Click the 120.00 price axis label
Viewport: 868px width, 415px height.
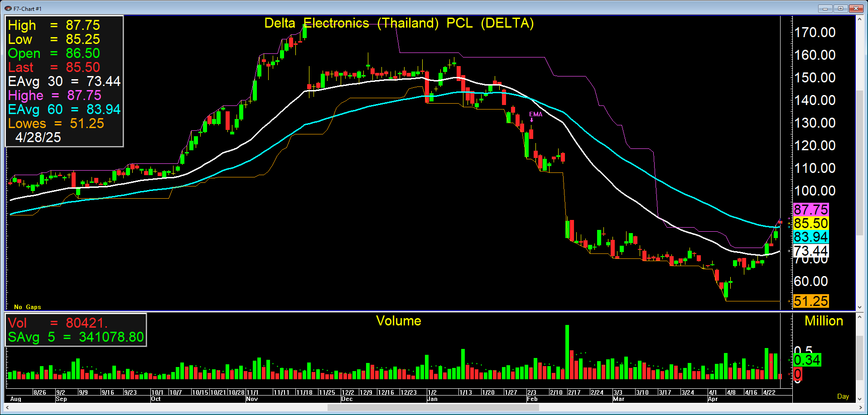tap(815, 145)
